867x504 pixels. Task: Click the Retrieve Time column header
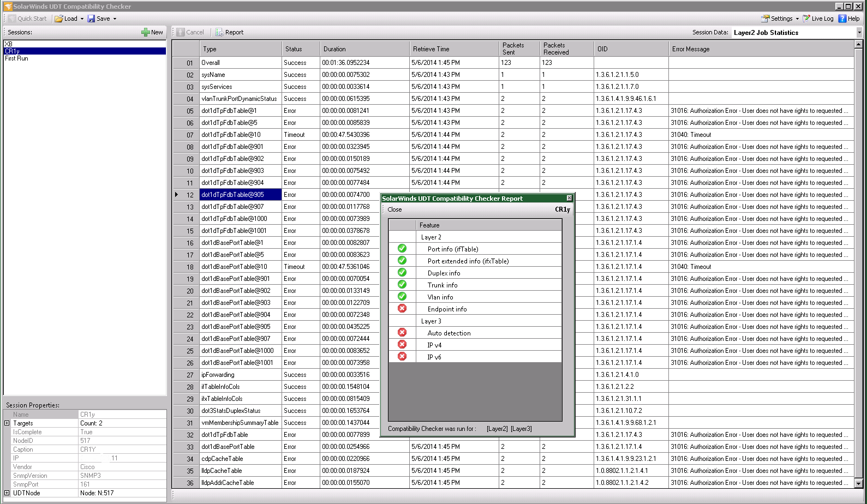tap(454, 49)
